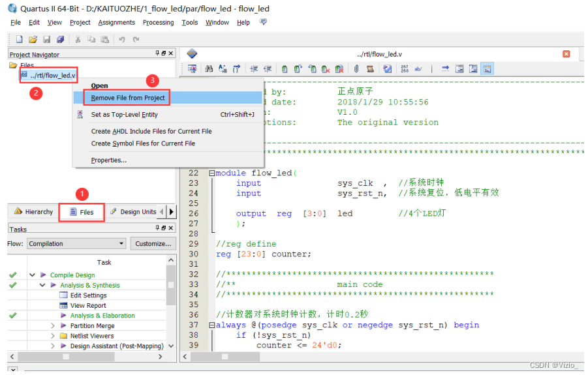Image resolution: width=588 pixels, height=375 pixels.
Task: Click the Save All toolbar icon
Action: [60, 40]
